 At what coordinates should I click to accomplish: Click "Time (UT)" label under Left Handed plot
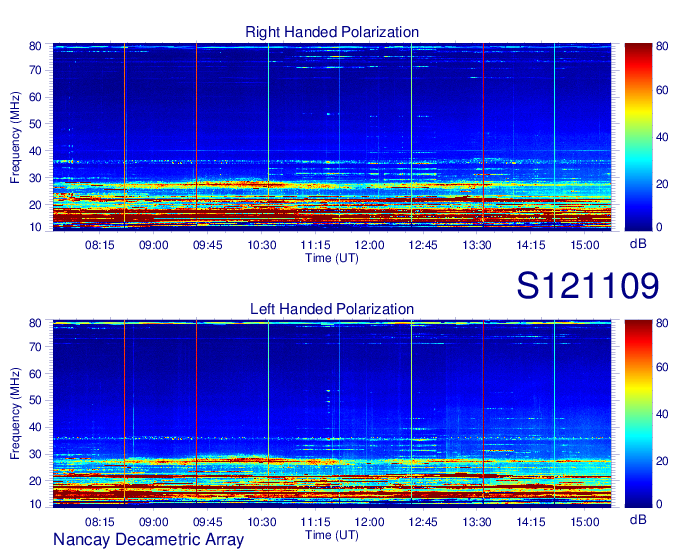click(x=332, y=535)
